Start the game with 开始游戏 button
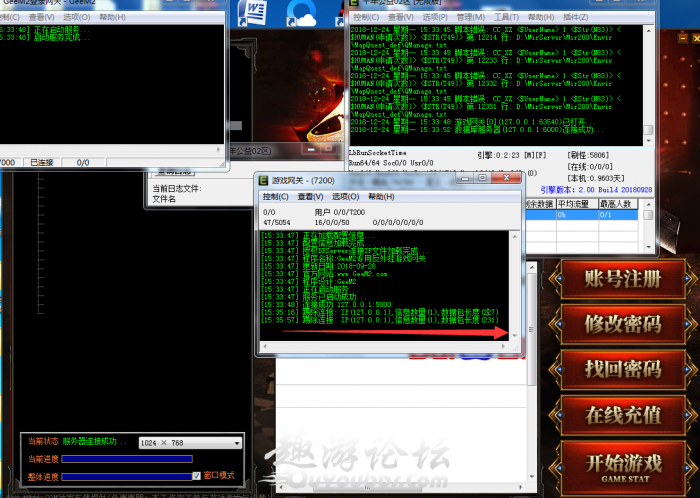The height and width of the screenshot is (498, 700). [x=623, y=465]
